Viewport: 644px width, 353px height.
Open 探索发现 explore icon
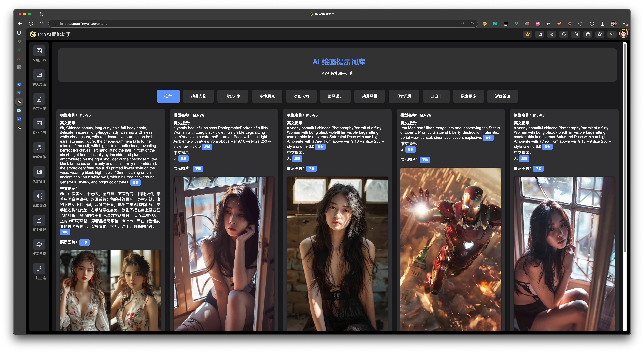(39, 244)
